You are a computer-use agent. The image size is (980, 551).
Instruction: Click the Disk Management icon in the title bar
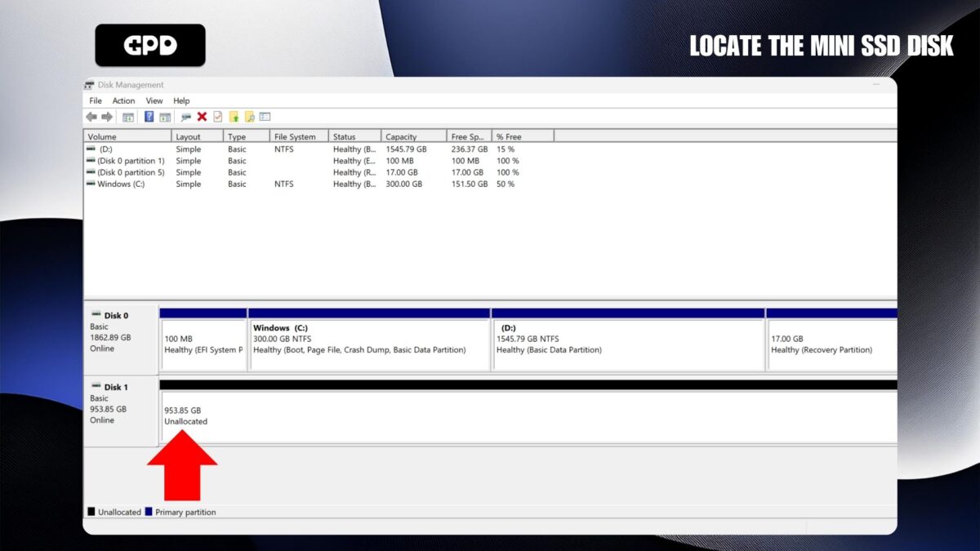point(88,84)
